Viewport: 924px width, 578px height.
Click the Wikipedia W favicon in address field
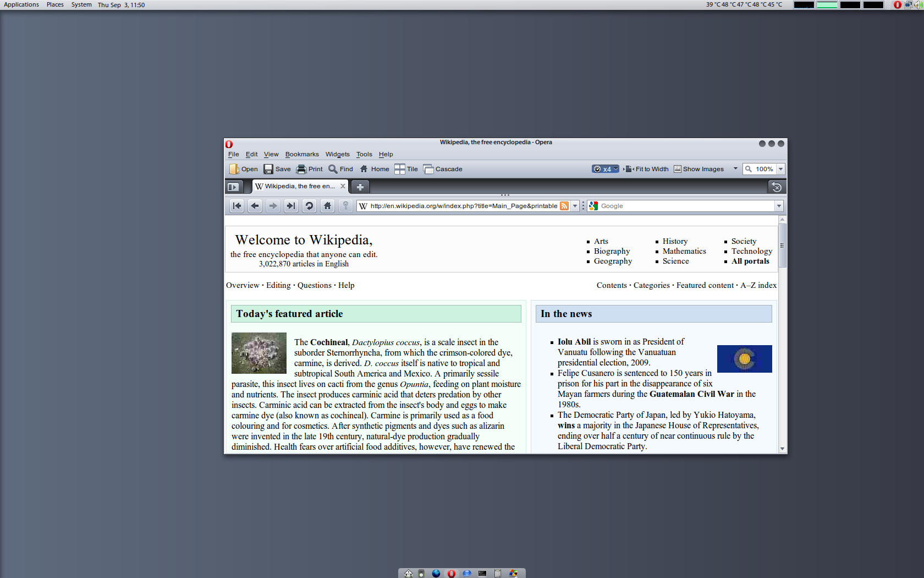[x=363, y=206]
